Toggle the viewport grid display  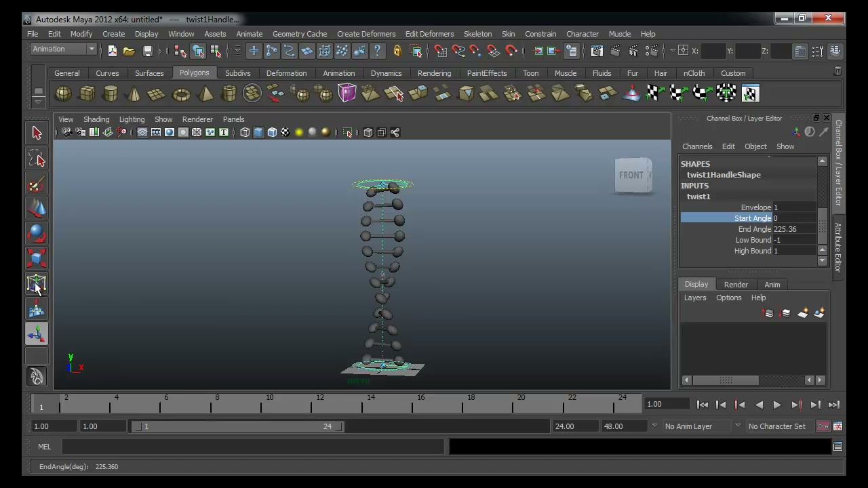(142, 132)
